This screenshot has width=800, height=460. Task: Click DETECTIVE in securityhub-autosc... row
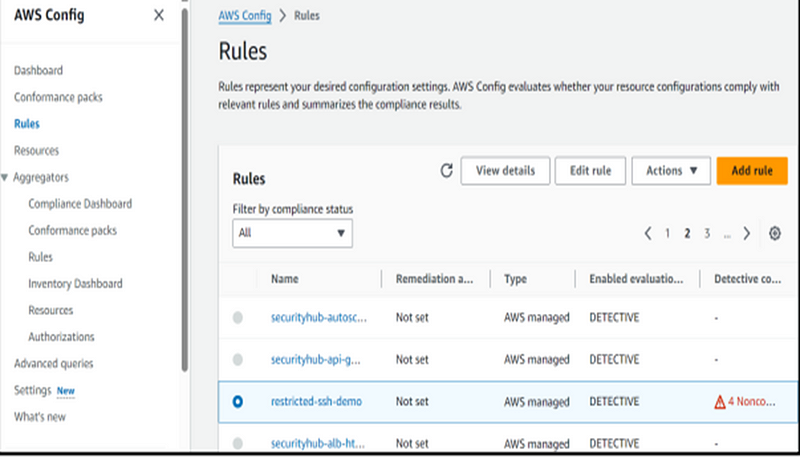click(x=614, y=318)
